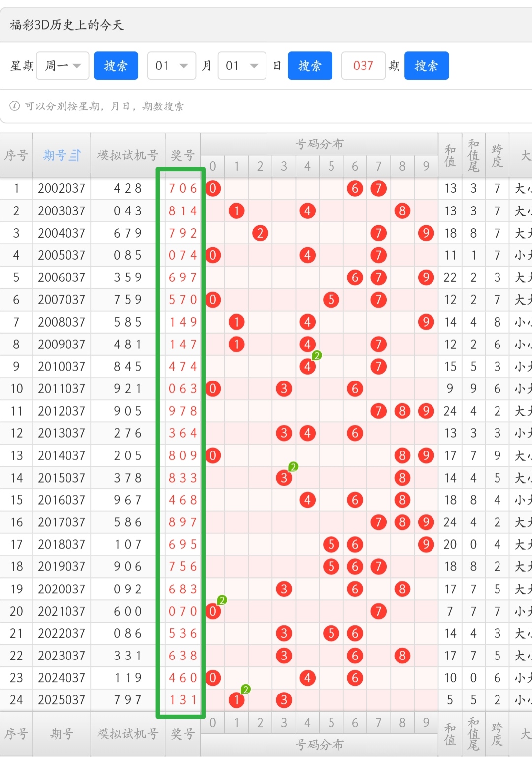The width and height of the screenshot is (532, 763).
Task: Click the 和值 column header at top
Action: (450, 155)
